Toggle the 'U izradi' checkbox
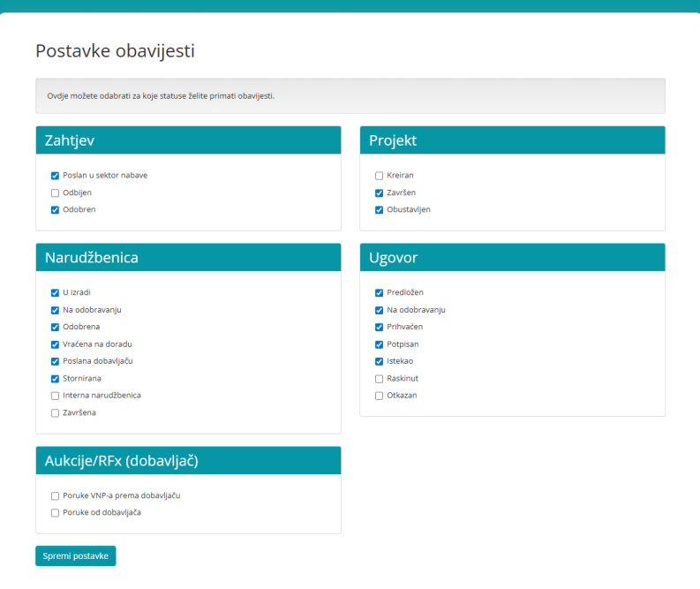The image size is (700, 589). 55,292
